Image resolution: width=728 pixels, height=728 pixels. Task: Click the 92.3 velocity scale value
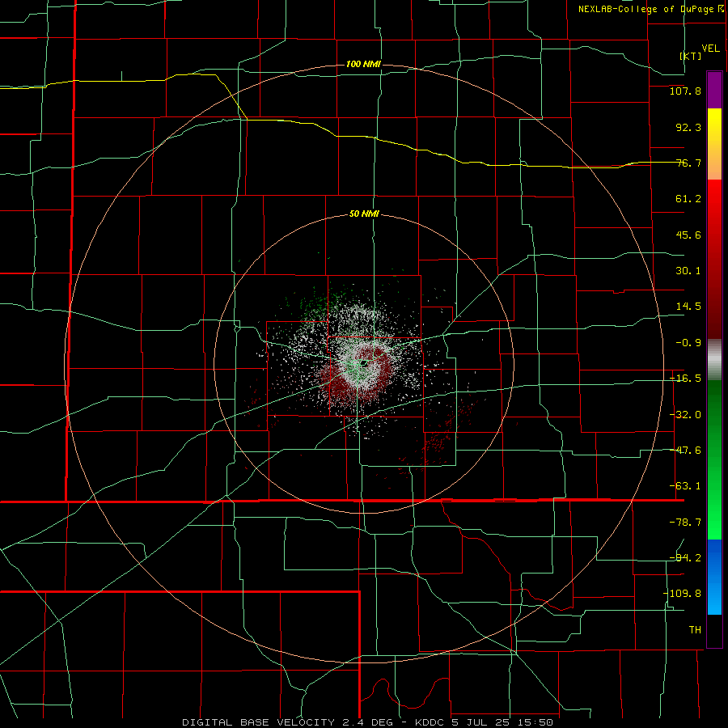tap(688, 127)
